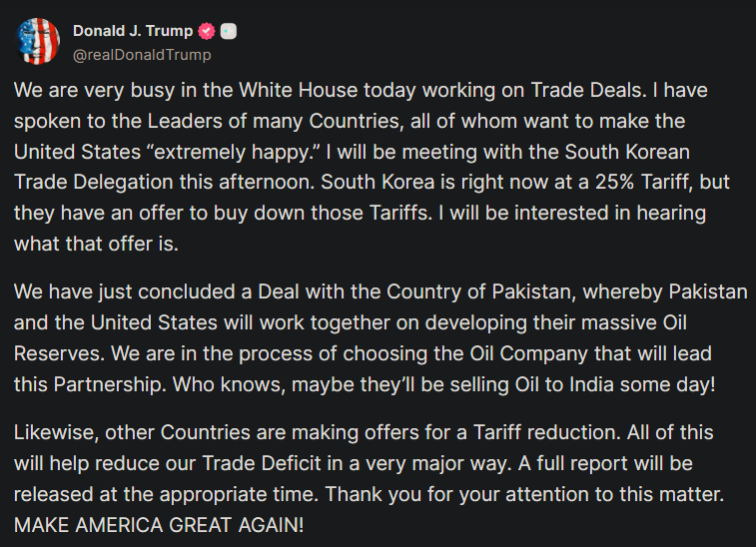Click the words "massive Oil" in the post
The height and width of the screenshot is (547, 756).
click(x=634, y=322)
